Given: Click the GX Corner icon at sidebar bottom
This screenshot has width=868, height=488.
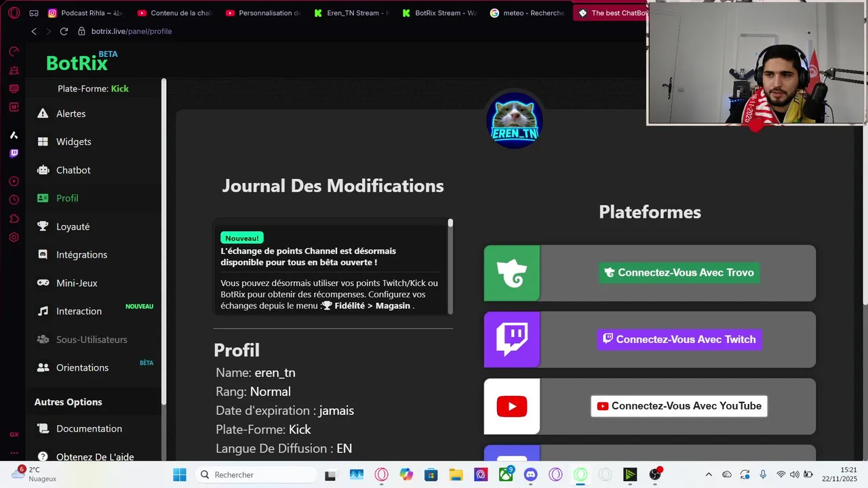Looking at the screenshot, I should pos(14,434).
